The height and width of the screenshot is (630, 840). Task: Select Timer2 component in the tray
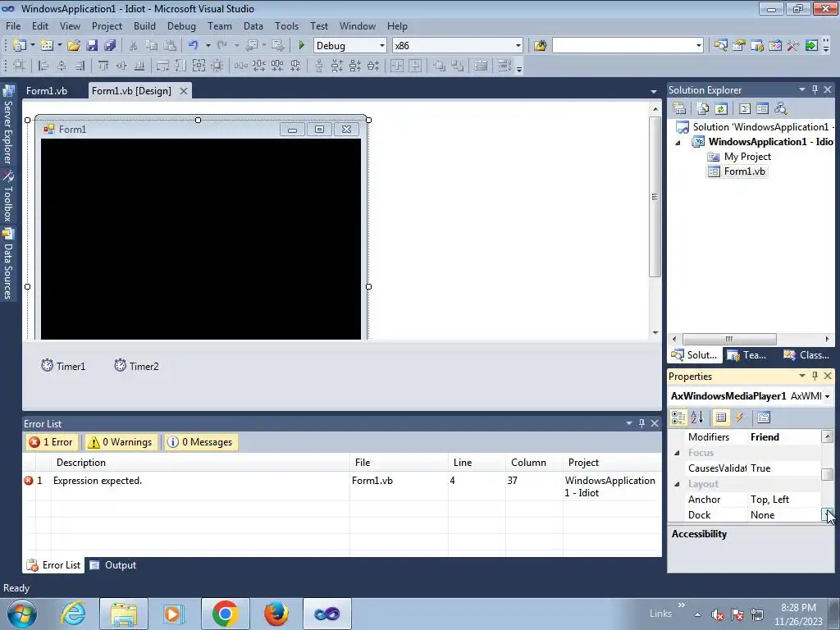pyautogui.click(x=137, y=366)
